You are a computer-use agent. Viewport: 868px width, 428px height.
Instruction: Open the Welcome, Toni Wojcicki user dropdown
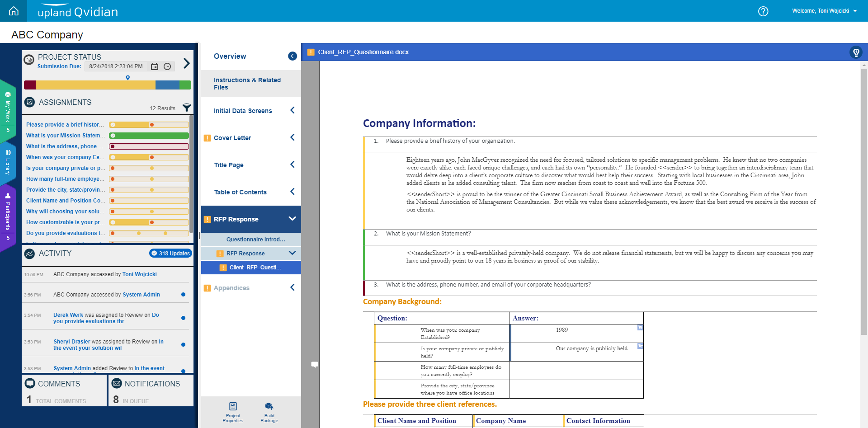824,11
